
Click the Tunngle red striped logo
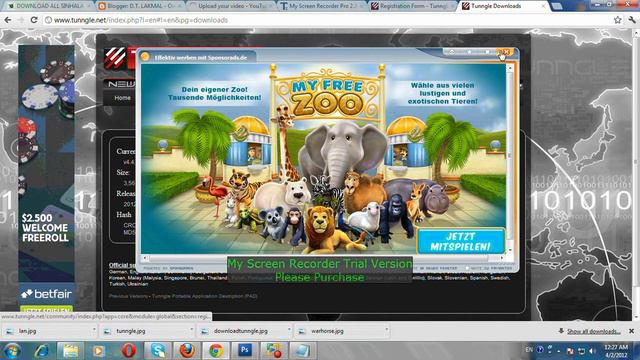(115, 58)
